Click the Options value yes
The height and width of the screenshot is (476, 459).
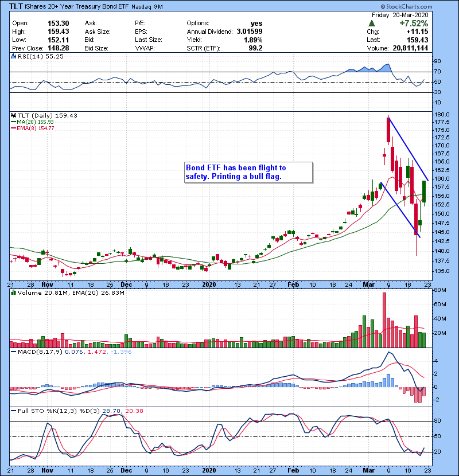click(x=256, y=24)
